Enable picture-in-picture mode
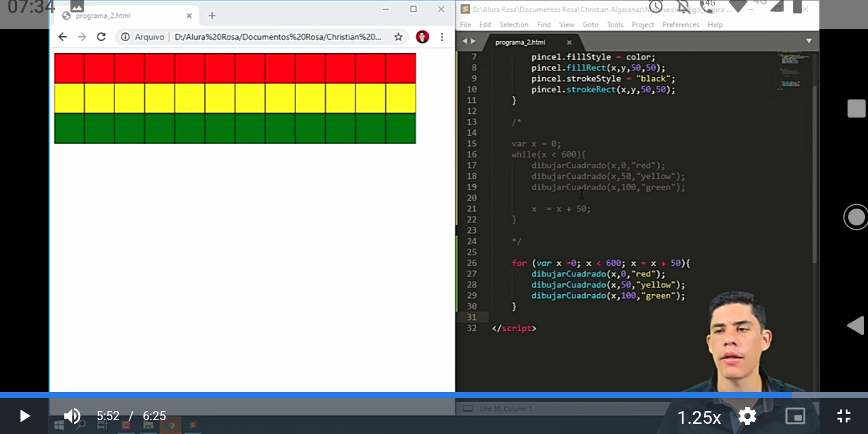This screenshot has height=434, width=868. (x=796, y=416)
